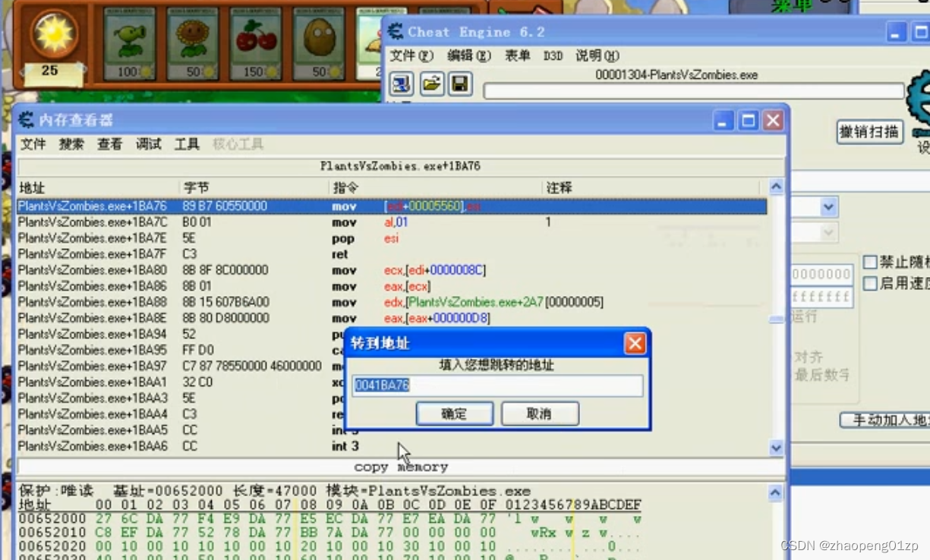Viewport: 930px width, 560px height.
Task: Click the save floppy disk icon
Action: pyautogui.click(x=459, y=83)
